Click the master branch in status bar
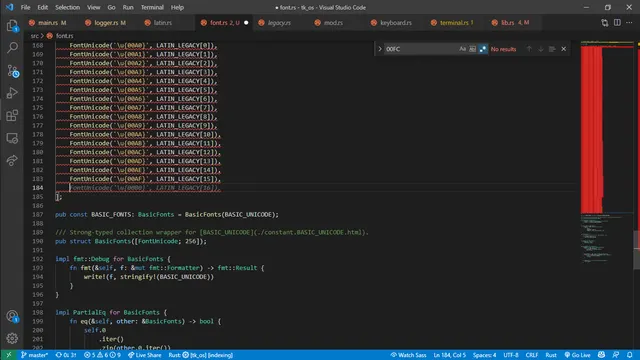This screenshot has width=640, height=360. (34, 355)
